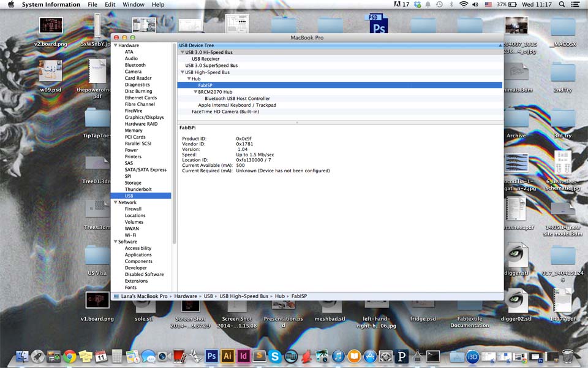Image resolution: width=588 pixels, height=368 pixels.
Task: Click USB High-Speed Bus in path bar
Action: point(244,296)
